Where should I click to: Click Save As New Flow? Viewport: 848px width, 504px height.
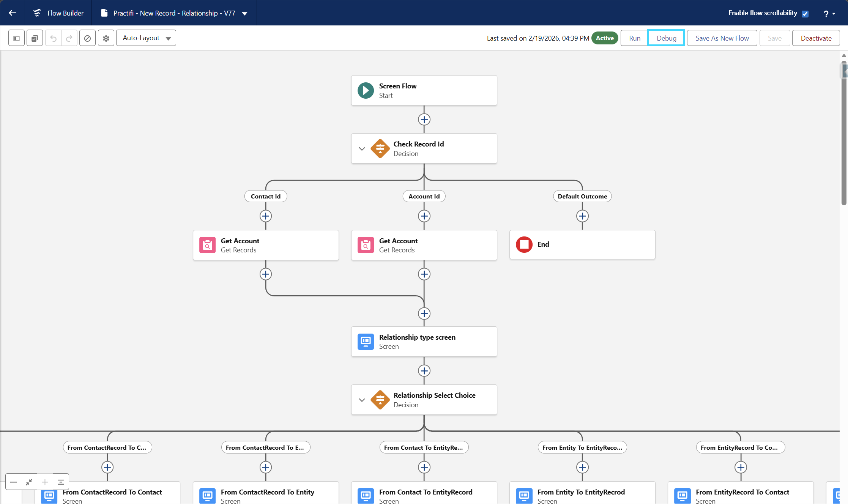[722, 38]
